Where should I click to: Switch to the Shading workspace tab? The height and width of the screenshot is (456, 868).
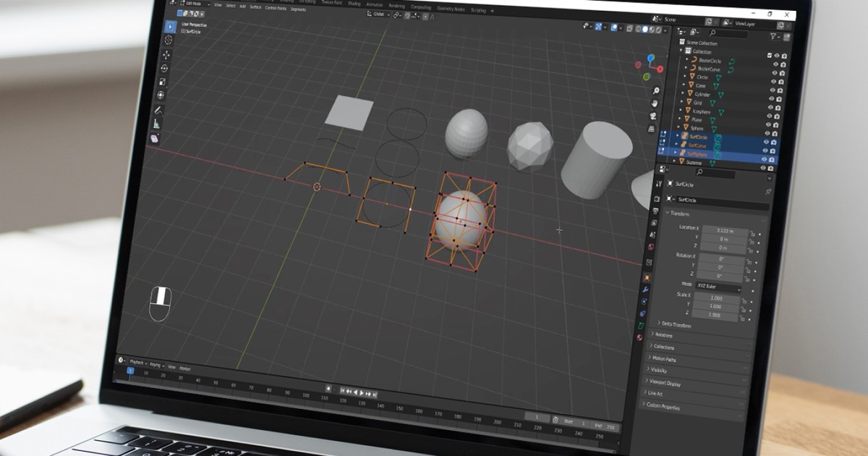354,4
